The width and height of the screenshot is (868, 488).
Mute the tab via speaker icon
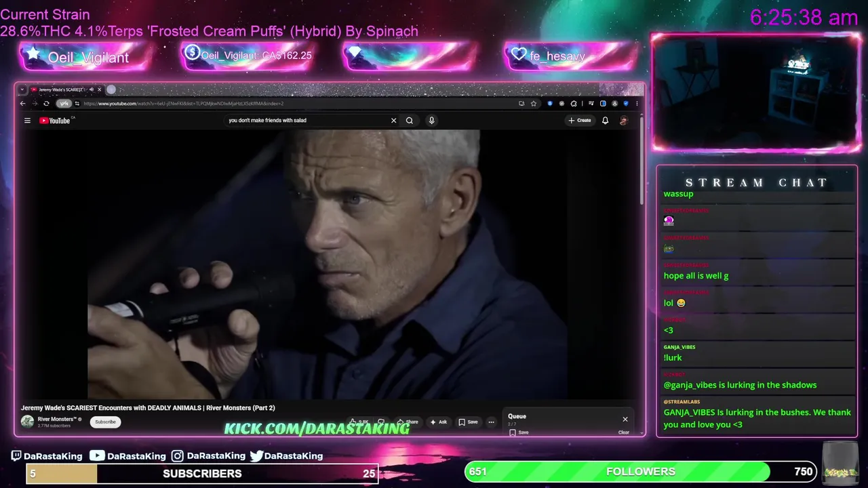[x=91, y=89]
